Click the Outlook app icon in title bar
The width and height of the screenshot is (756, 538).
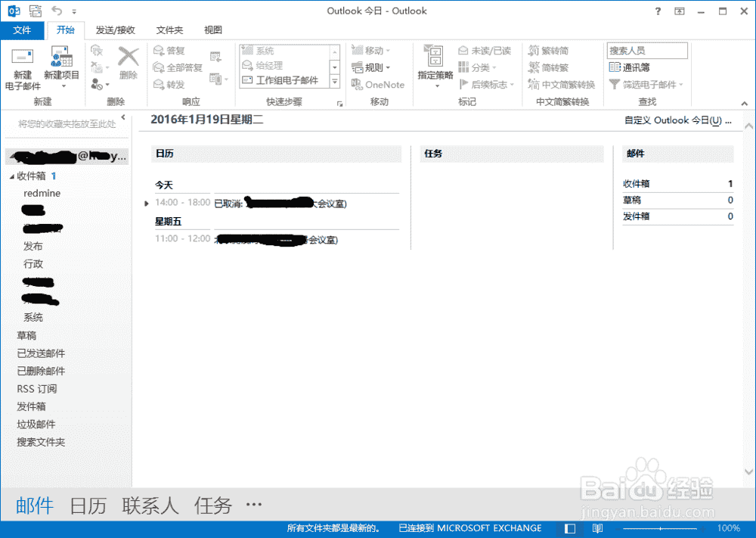click(x=14, y=11)
